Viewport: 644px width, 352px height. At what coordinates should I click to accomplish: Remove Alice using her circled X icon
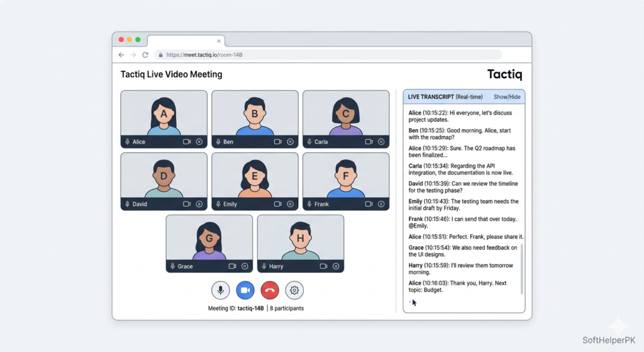[199, 142]
